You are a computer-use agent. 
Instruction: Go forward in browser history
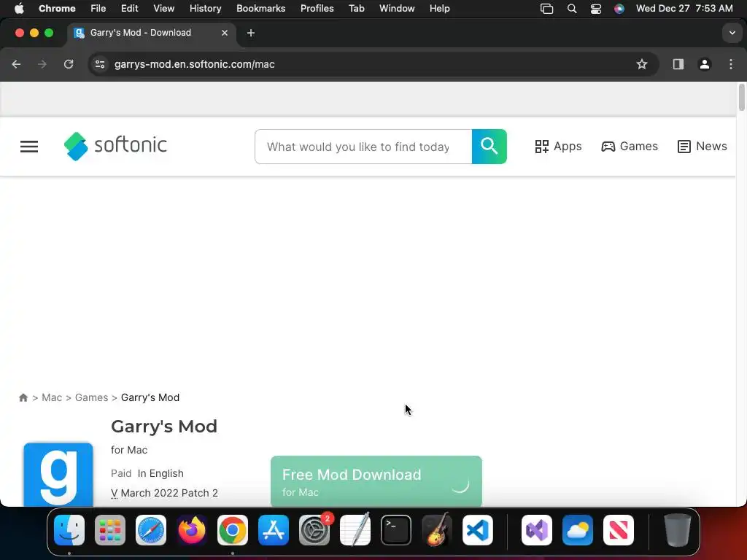[42, 64]
